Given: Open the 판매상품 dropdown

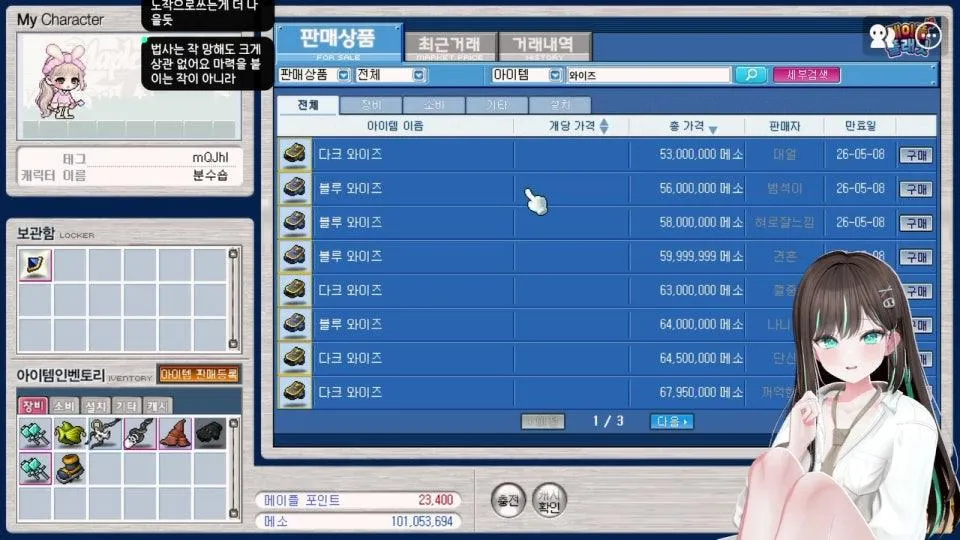Looking at the screenshot, I should click(x=343, y=75).
